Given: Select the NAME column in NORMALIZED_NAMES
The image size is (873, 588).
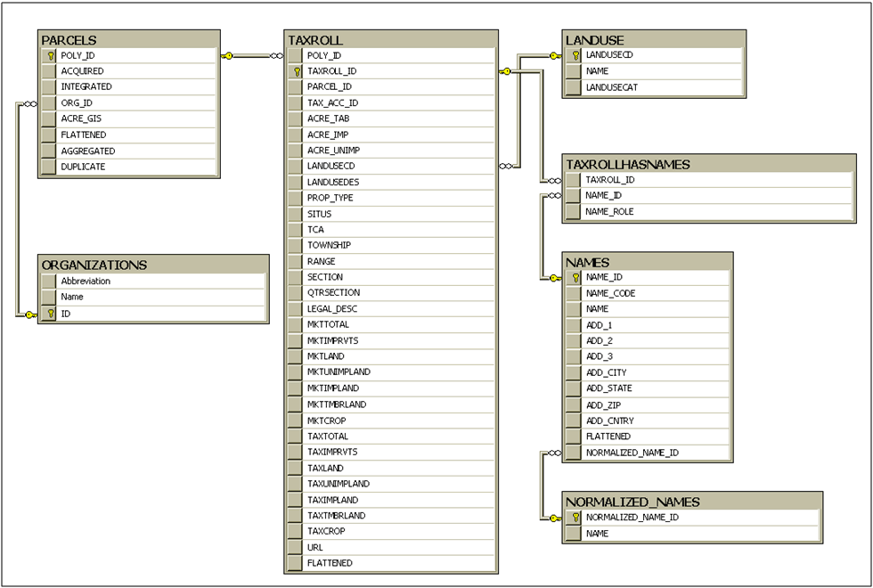Looking at the screenshot, I should point(693,534).
